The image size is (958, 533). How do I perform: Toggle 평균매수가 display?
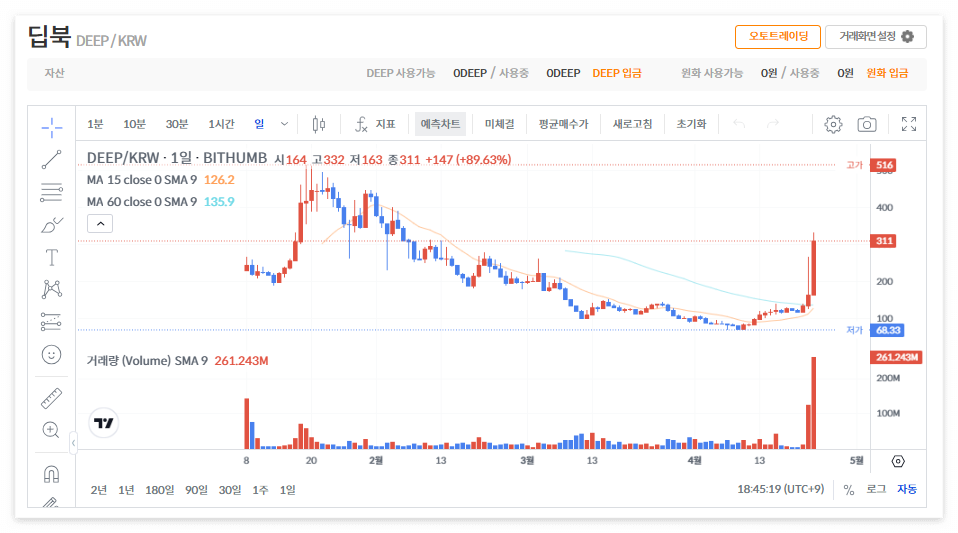click(563, 124)
